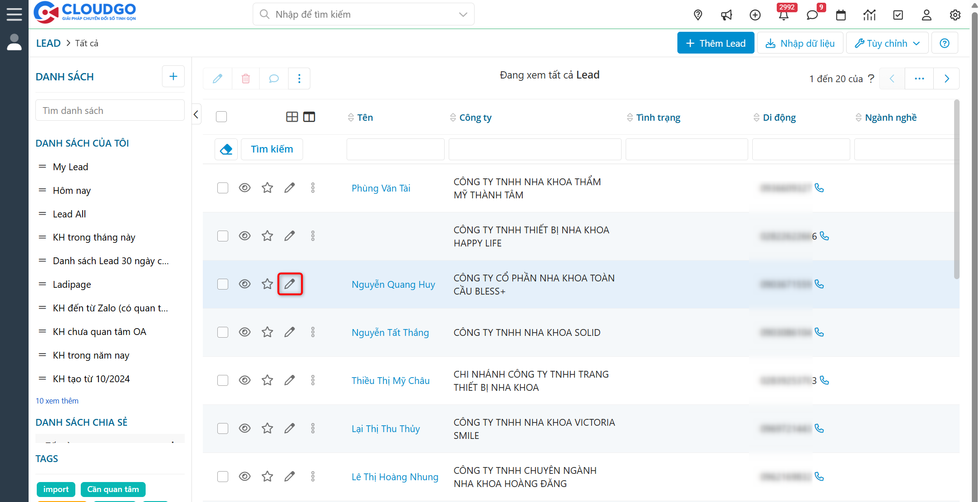Open the Lê Thị Hoàng Nhung lead link
The image size is (980, 502).
click(x=395, y=477)
